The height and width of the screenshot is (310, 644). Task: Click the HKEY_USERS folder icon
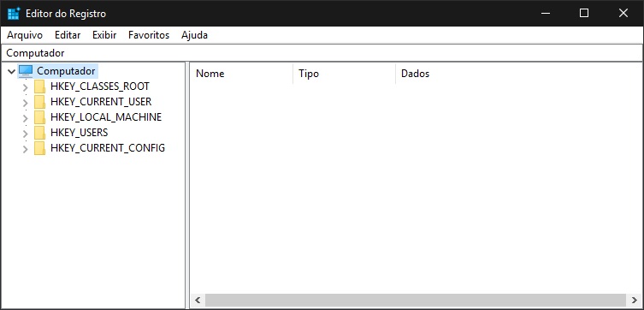tap(40, 133)
